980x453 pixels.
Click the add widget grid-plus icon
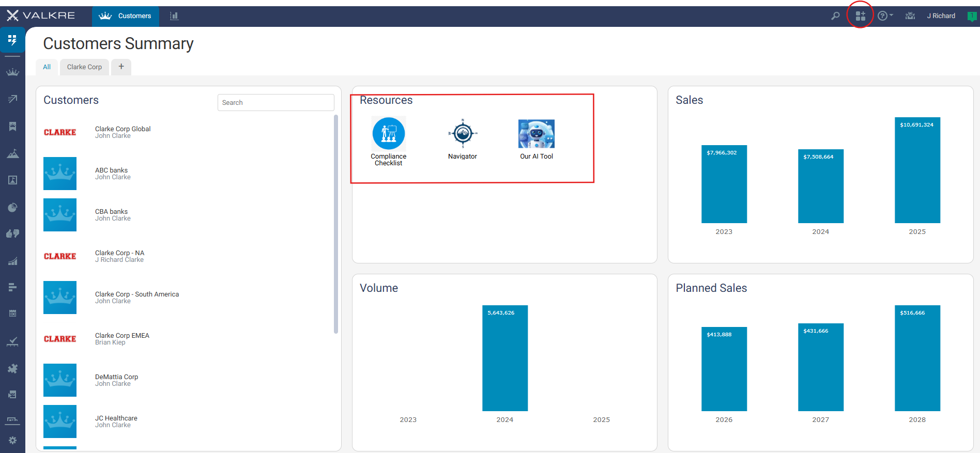(860, 16)
